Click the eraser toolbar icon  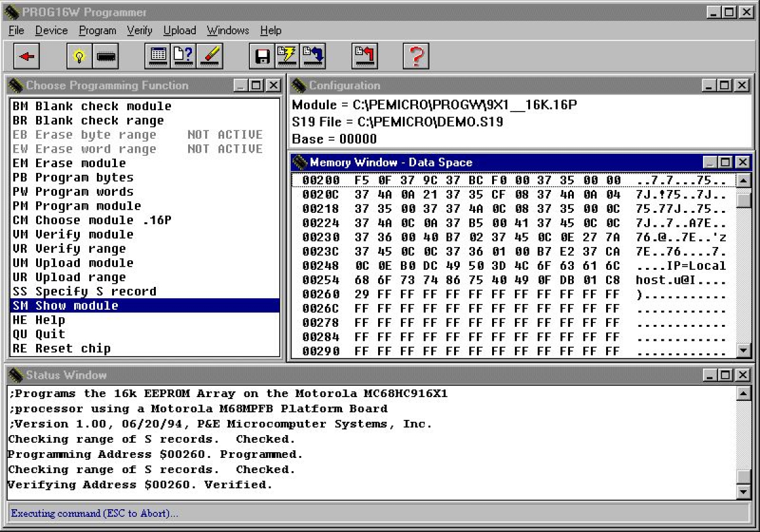tap(210, 57)
